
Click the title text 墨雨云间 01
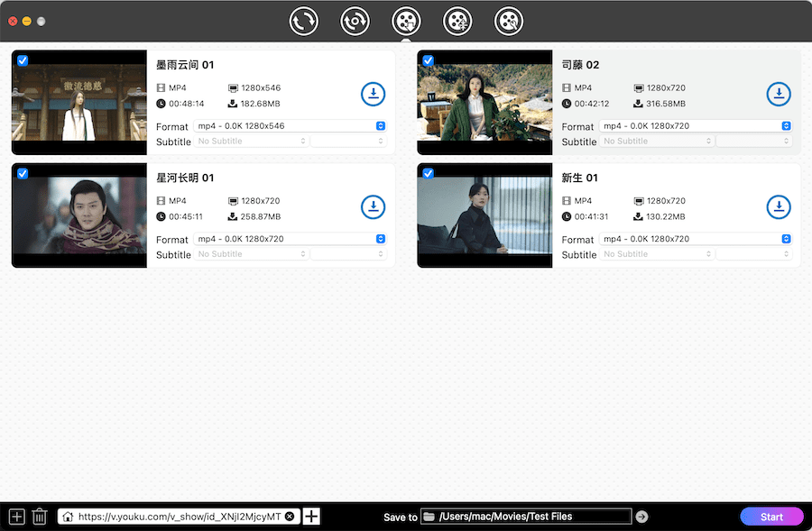185,65
